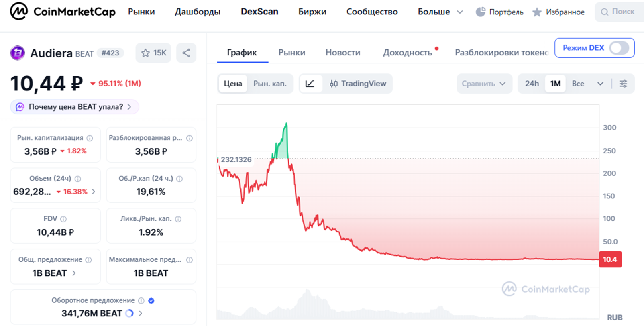Click the red 10.4 current price tag
The image size is (644, 326).
click(x=610, y=259)
